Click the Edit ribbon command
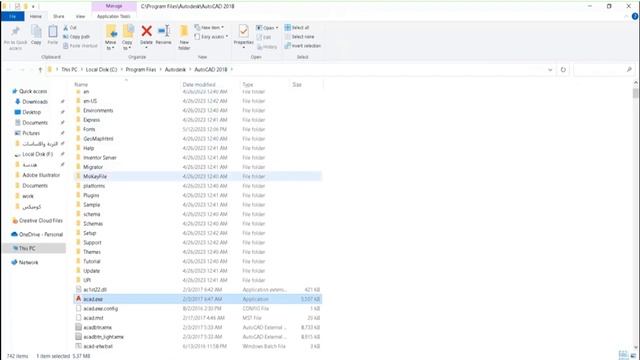 click(x=264, y=37)
